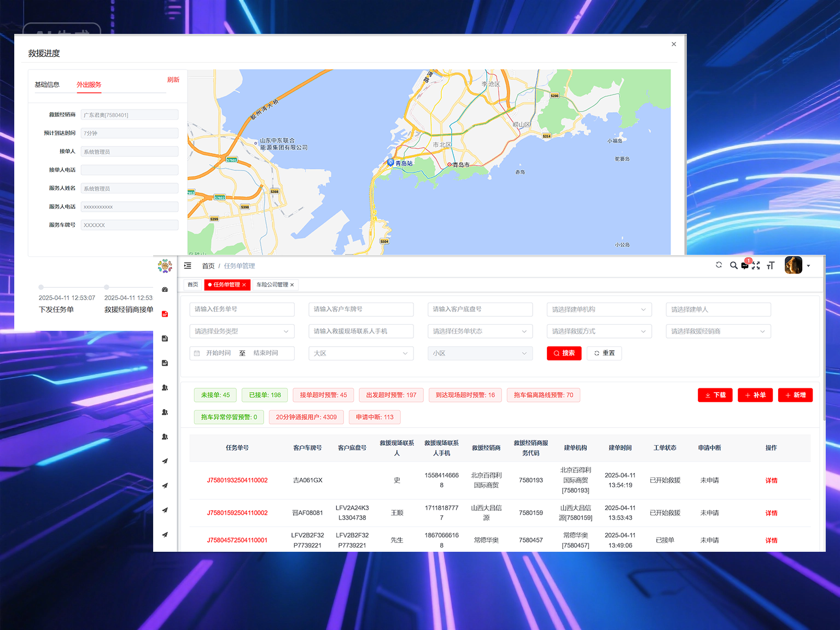Click the 详情 link for 吉A061GX

tap(771, 481)
